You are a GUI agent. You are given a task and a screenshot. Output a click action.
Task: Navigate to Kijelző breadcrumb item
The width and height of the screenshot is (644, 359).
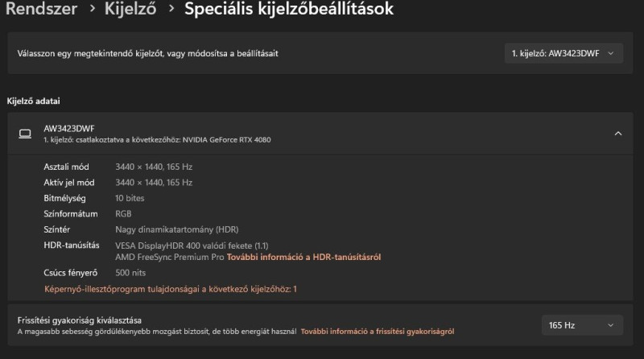click(x=133, y=10)
